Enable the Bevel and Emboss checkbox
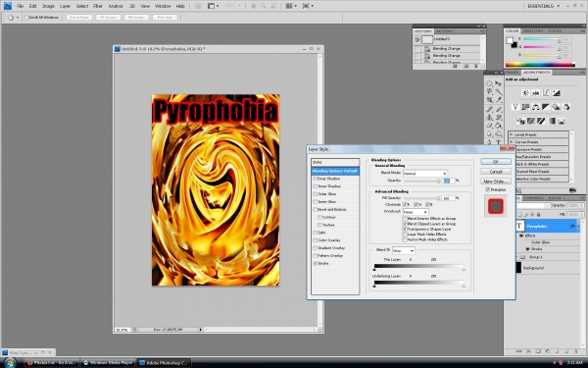 tap(315, 210)
